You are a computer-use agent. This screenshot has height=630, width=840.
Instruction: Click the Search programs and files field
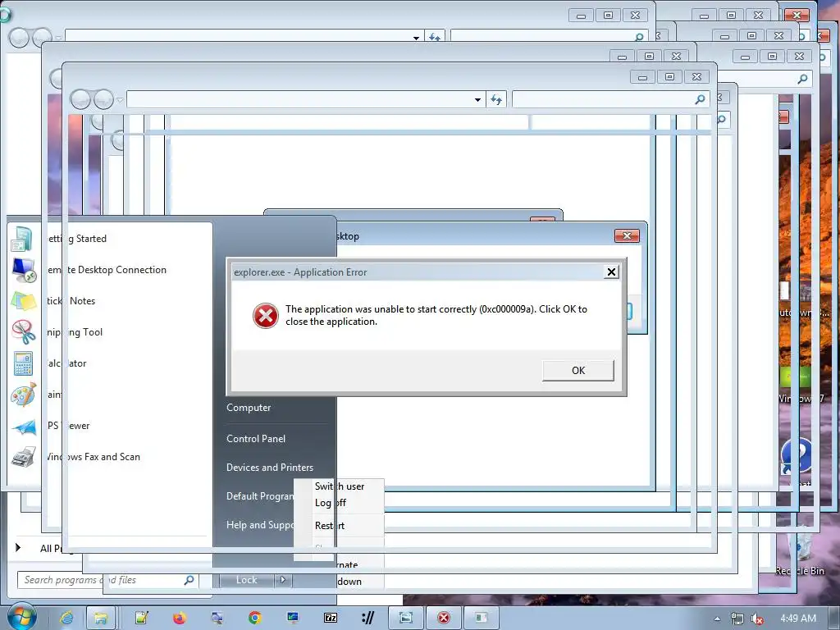coord(108,580)
